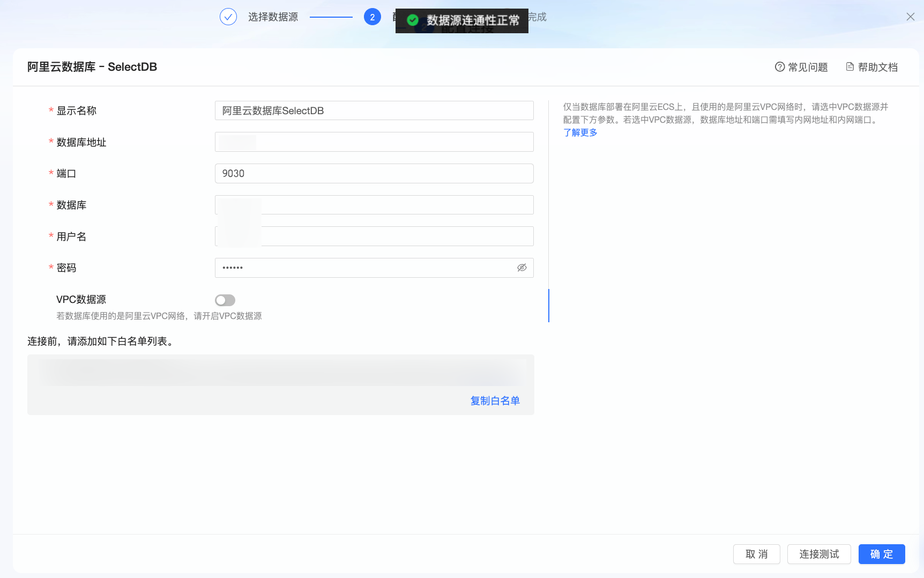Click the 连接测试 button

[x=819, y=554]
